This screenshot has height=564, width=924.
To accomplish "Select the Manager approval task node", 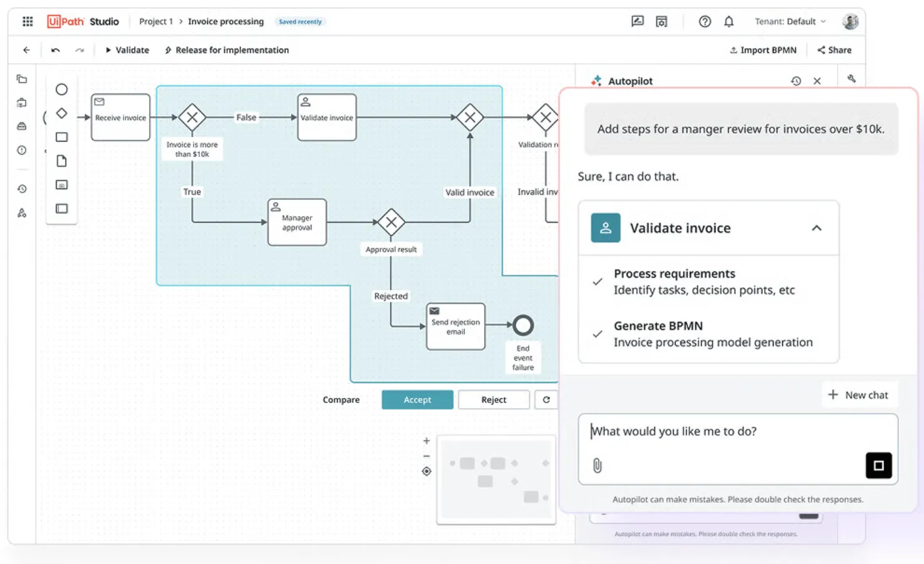I will click(x=297, y=222).
